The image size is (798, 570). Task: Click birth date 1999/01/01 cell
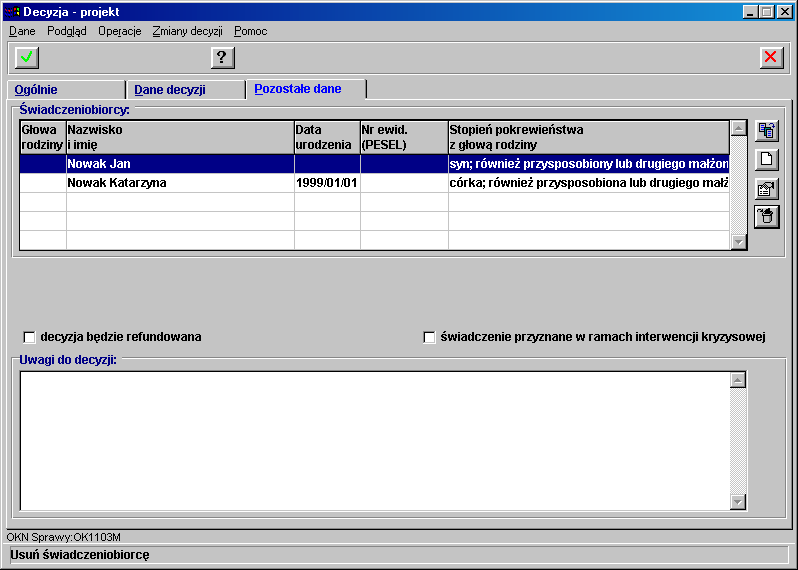327,183
